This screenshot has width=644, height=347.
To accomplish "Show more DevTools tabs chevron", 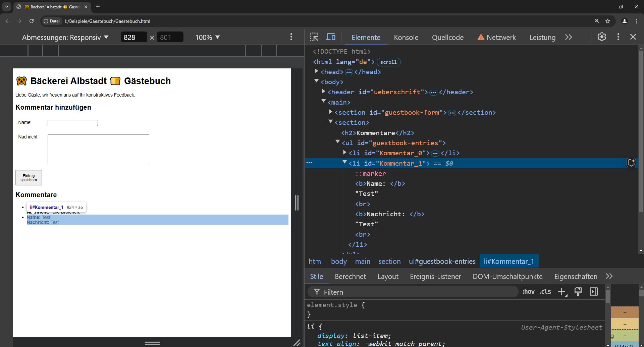I will [x=569, y=37].
